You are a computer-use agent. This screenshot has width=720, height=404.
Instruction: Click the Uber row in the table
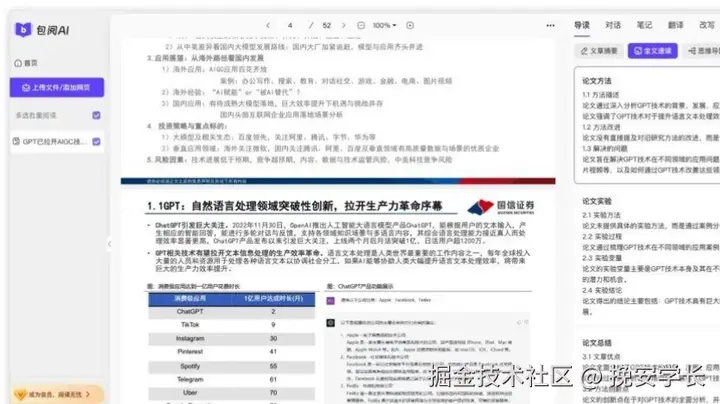pos(231,393)
